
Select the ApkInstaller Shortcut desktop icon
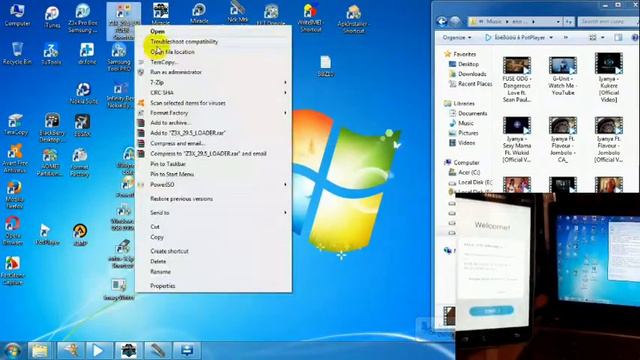[x=353, y=18]
